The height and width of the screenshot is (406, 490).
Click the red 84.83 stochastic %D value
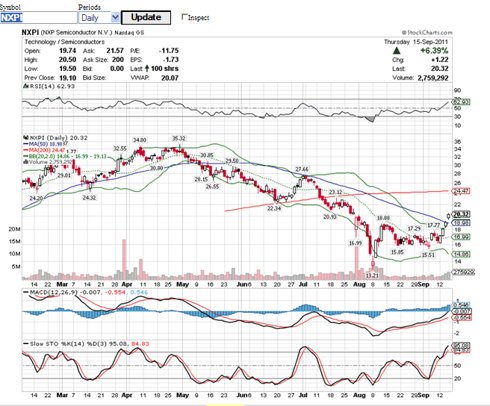click(140, 343)
